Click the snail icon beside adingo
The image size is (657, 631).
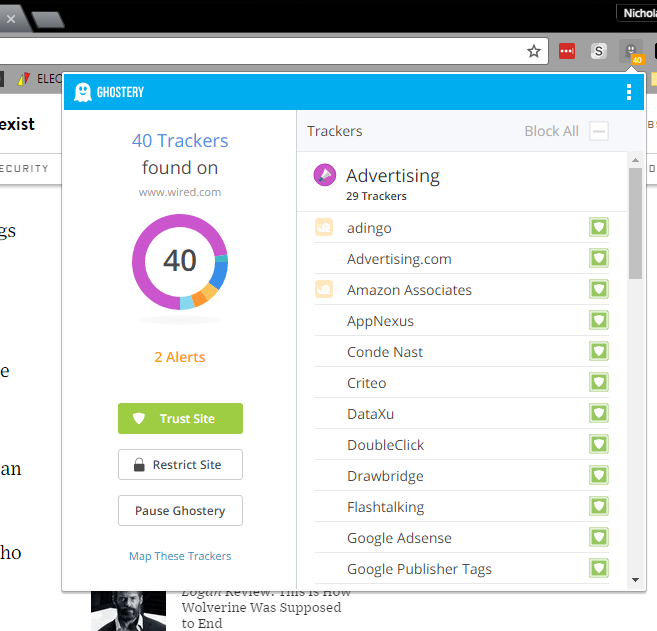coord(324,228)
